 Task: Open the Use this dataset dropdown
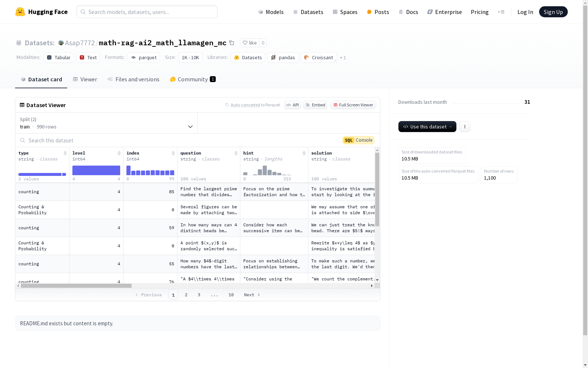tap(427, 127)
